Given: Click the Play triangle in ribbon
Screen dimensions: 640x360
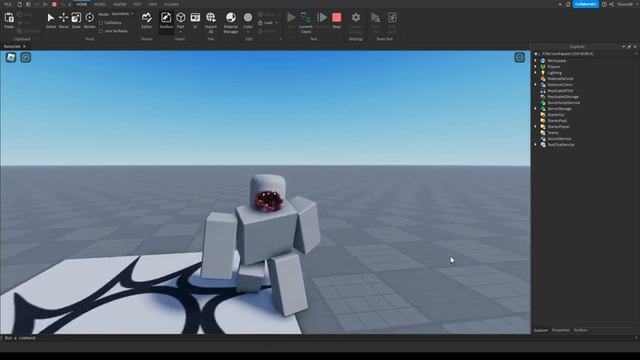Looking at the screenshot, I should tap(291, 18).
